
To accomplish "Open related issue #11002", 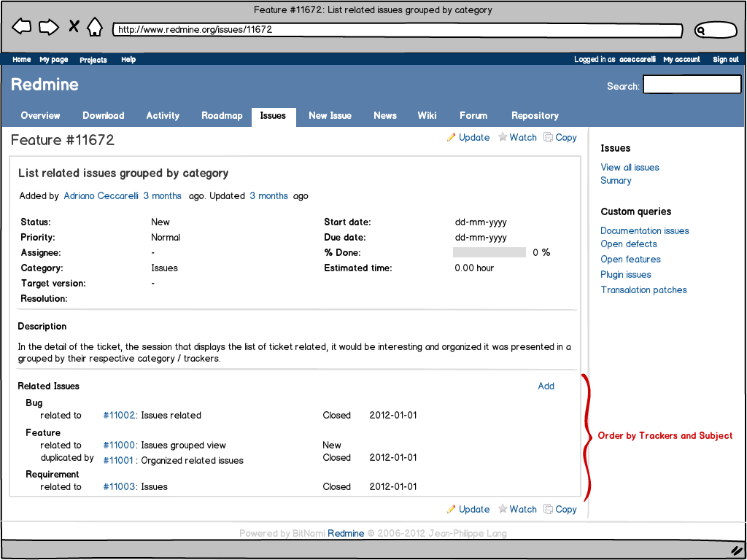I will [119, 415].
